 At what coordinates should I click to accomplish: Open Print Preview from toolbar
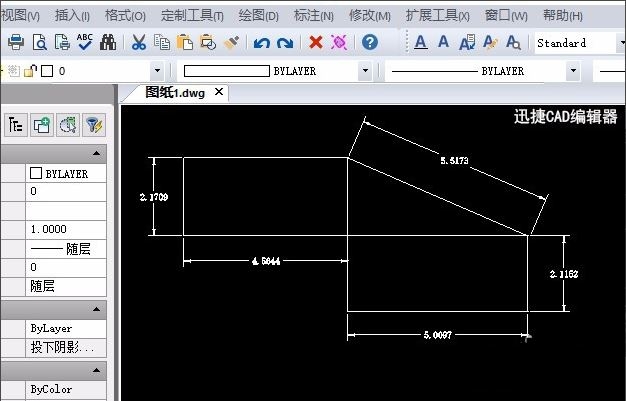pos(39,42)
